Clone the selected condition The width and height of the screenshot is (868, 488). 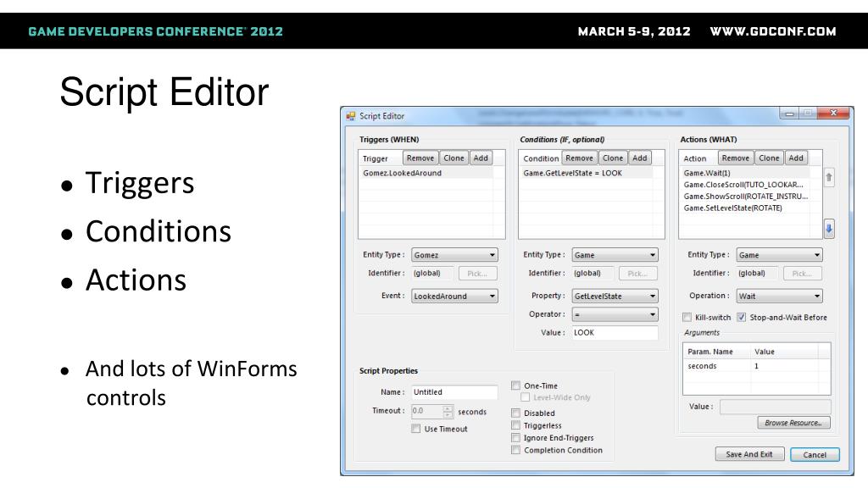pyautogui.click(x=612, y=158)
